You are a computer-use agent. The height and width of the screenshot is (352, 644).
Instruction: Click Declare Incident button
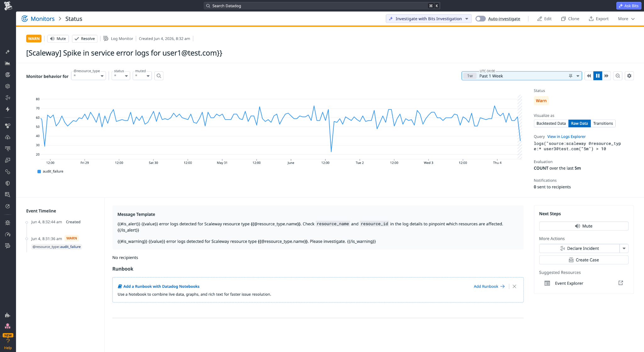click(x=579, y=248)
